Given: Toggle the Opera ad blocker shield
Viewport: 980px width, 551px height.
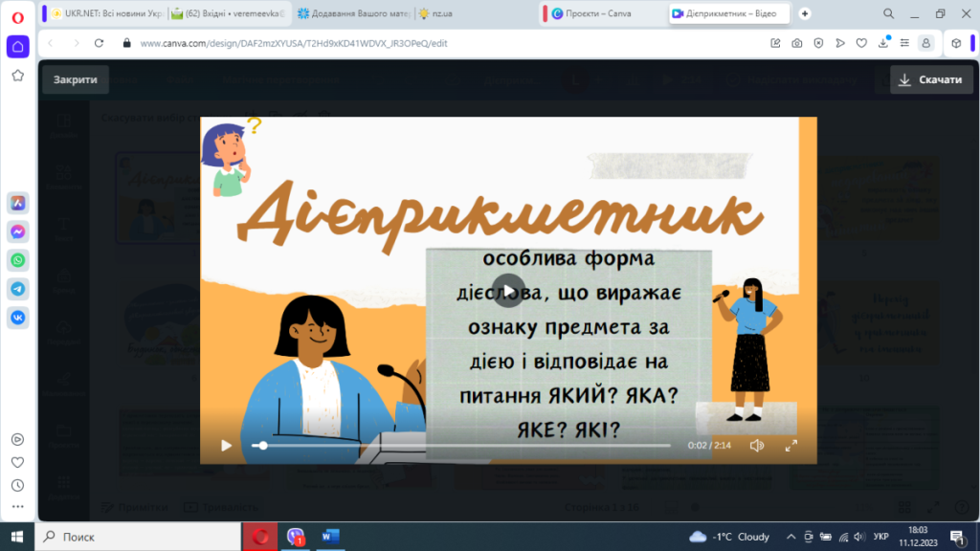Looking at the screenshot, I should [818, 43].
